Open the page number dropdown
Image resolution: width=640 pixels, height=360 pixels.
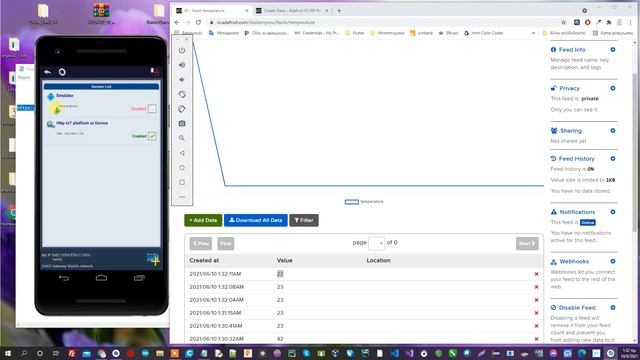point(376,243)
